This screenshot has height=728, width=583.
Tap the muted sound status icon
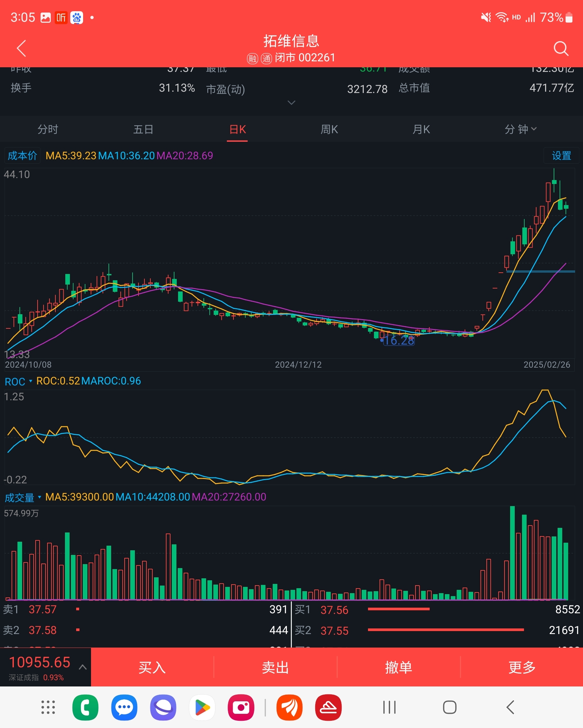[x=486, y=17]
